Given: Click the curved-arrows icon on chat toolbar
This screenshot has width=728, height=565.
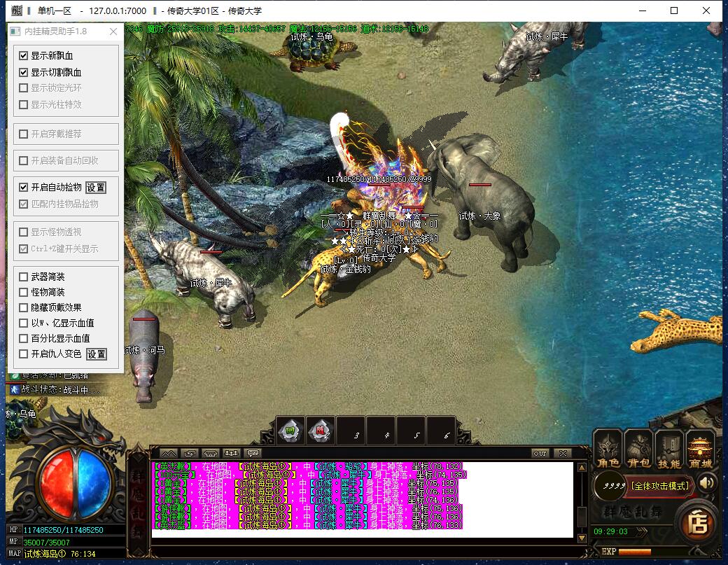Looking at the screenshot, I should pyautogui.click(x=190, y=453).
